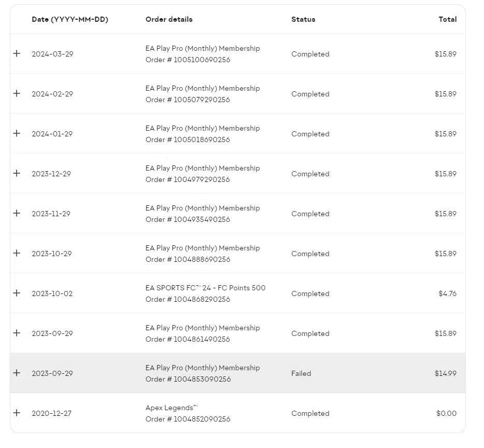Click plus icon beside 2023-11-29 order
This screenshot has height=448, width=484.
click(17, 213)
